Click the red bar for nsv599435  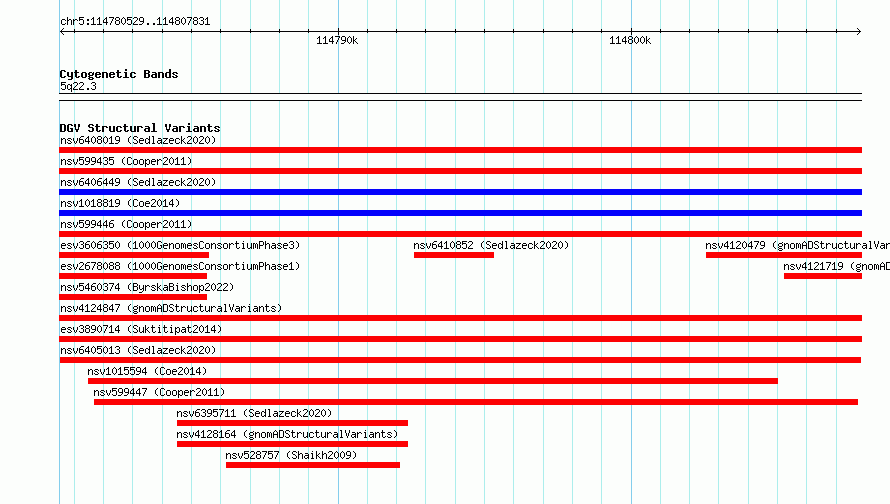point(460,171)
